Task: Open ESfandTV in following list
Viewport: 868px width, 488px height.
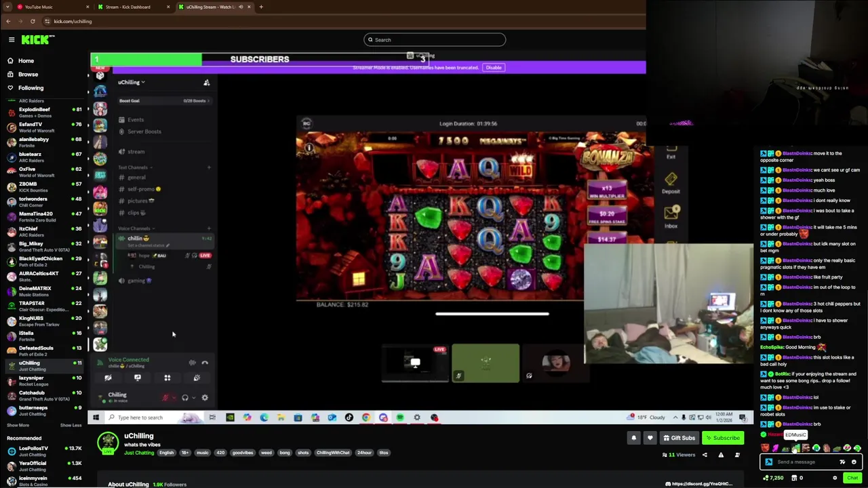Action: pyautogui.click(x=44, y=127)
